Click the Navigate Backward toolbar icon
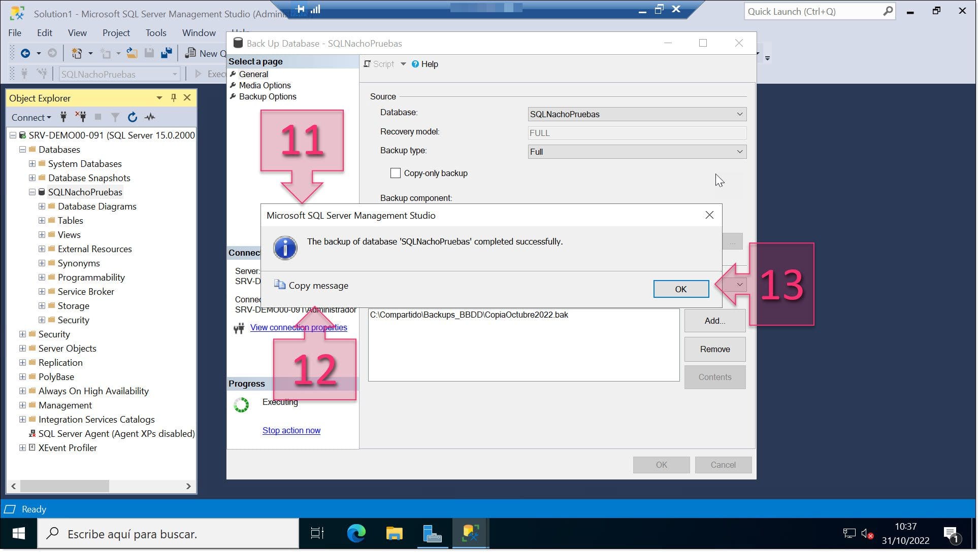Screen dimensions: 980x553 pyautogui.click(x=25, y=54)
